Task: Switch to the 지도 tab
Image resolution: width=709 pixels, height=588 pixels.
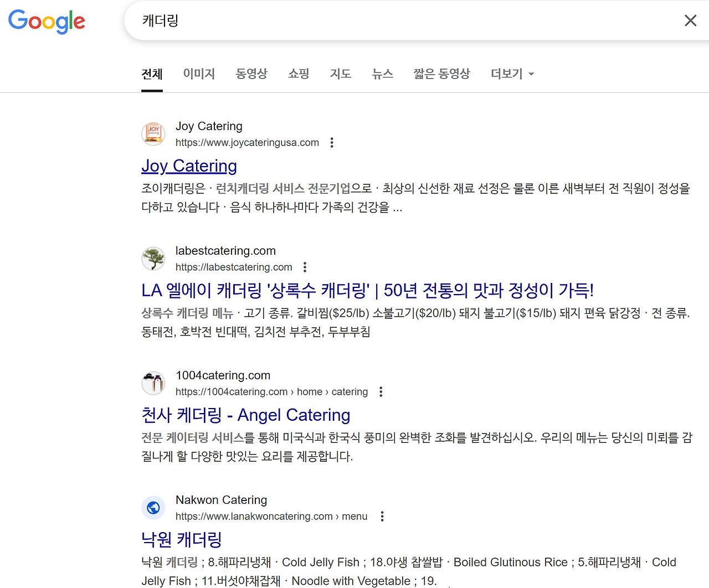Action: click(x=341, y=74)
